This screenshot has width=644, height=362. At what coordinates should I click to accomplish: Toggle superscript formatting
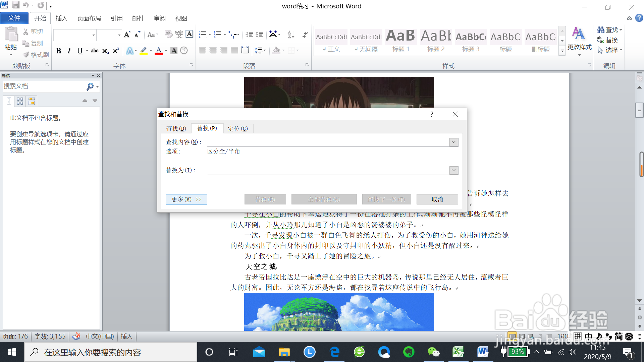point(116,51)
